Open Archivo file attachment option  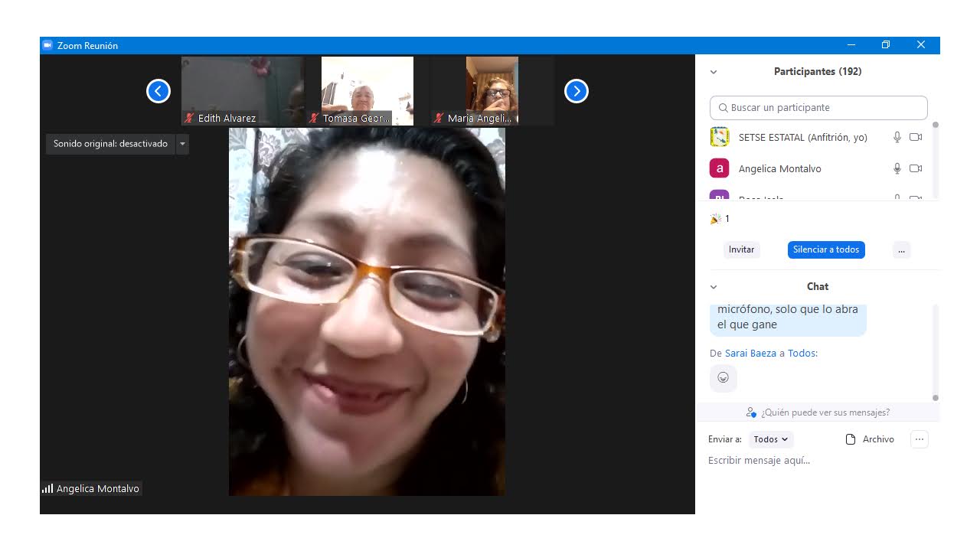[870, 439]
